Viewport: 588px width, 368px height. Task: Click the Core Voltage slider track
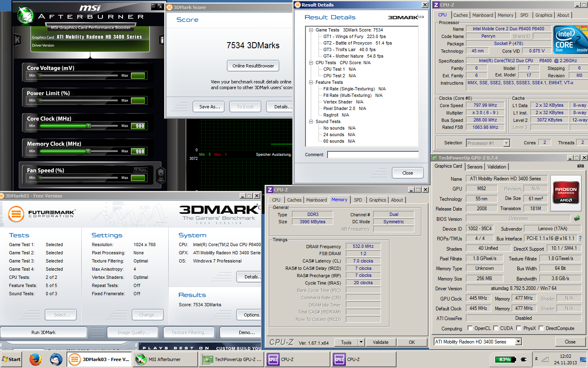click(78, 75)
